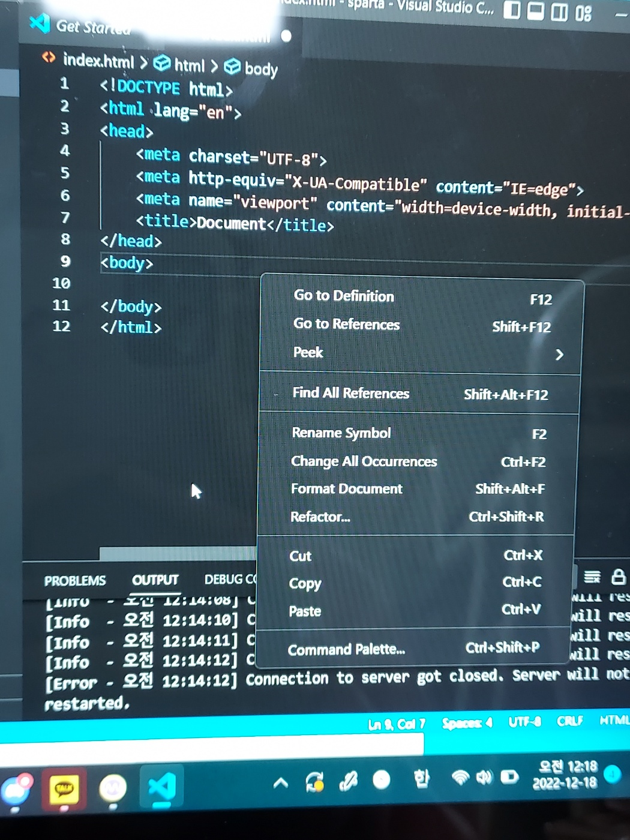Open the Get Started tab

click(x=93, y=27)
